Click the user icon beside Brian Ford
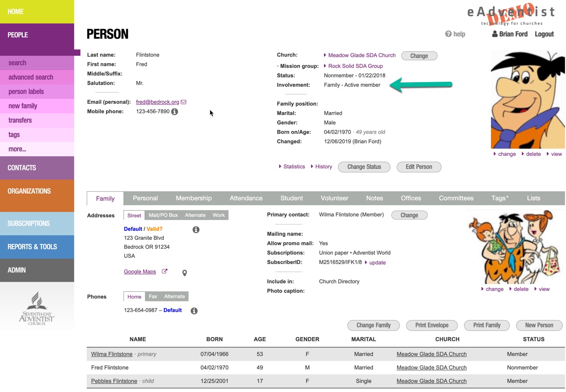This screenshot has width=566, height=392. coord(495,34)
